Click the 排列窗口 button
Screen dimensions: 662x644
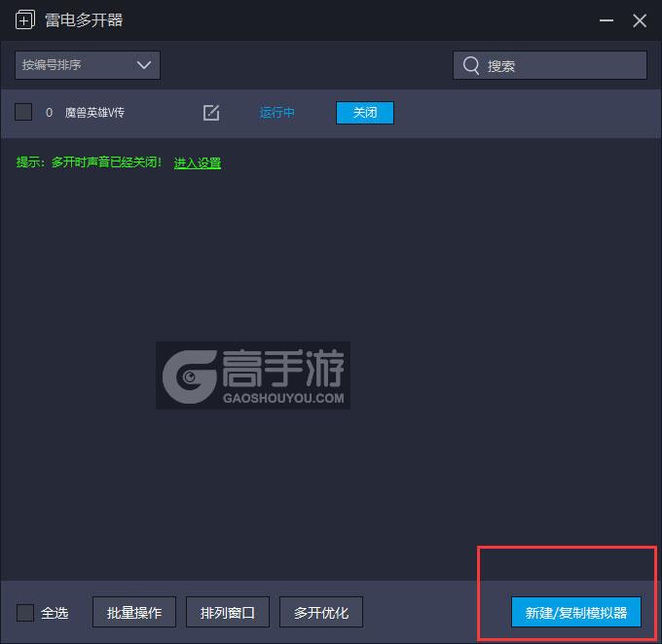click(228, 612)
